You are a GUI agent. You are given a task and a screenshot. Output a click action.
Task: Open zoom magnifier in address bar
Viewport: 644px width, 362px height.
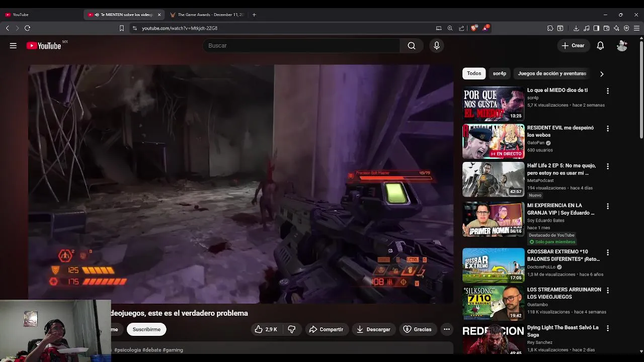450,28
